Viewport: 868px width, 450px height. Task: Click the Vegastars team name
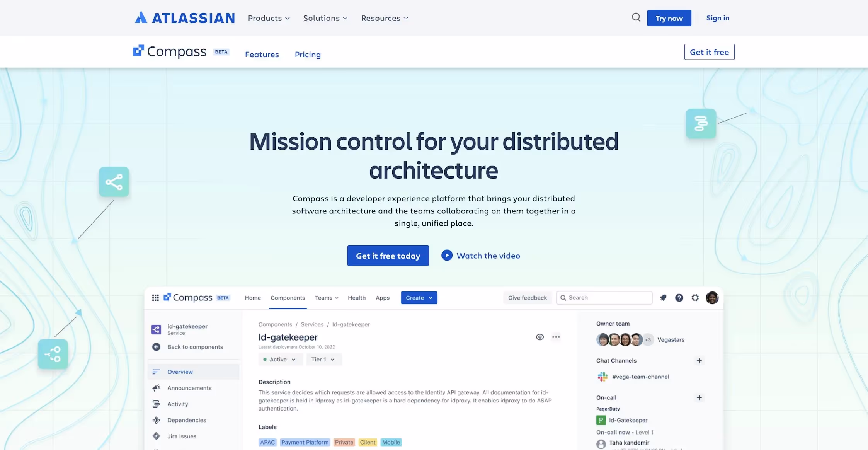point(671,340)
